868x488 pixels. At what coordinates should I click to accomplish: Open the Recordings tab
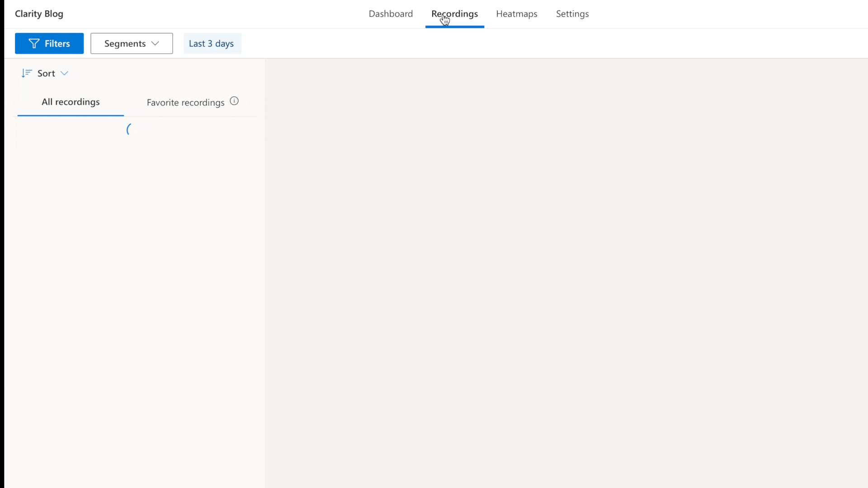454,14
